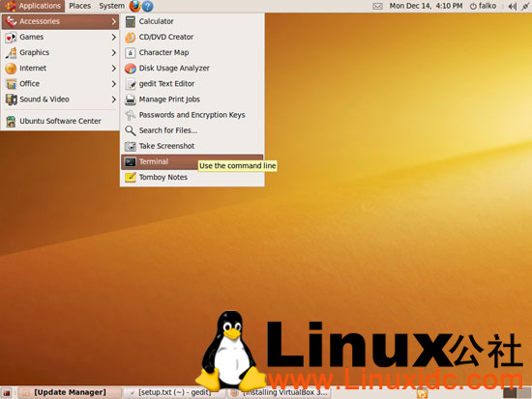Open Take Screenshot

[x=192, y=146]
